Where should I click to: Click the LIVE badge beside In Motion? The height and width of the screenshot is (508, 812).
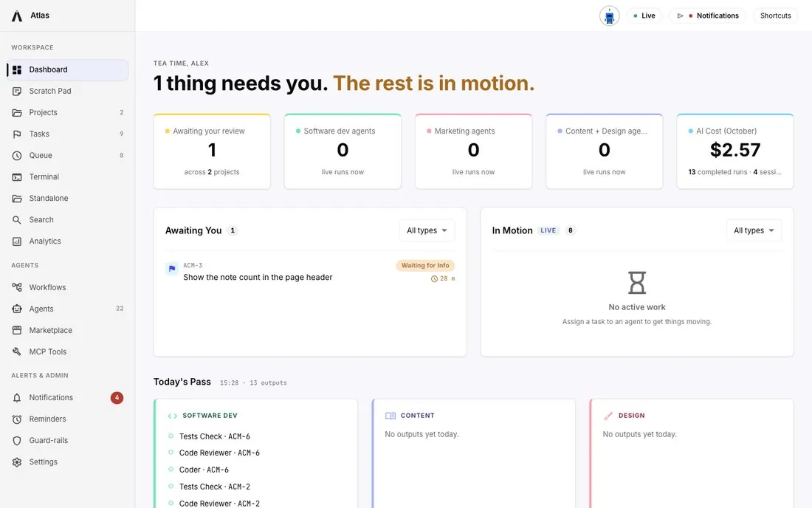pos(548,230)
